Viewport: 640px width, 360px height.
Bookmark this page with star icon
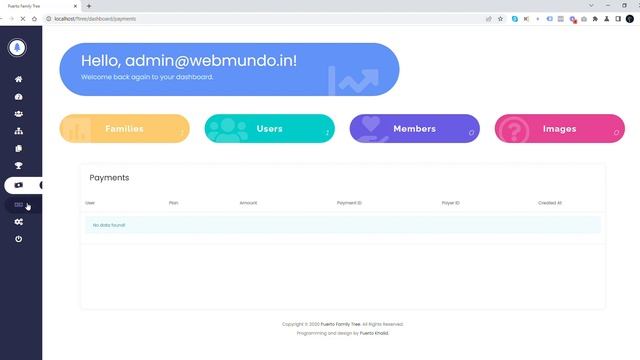[x=500, y=19]
